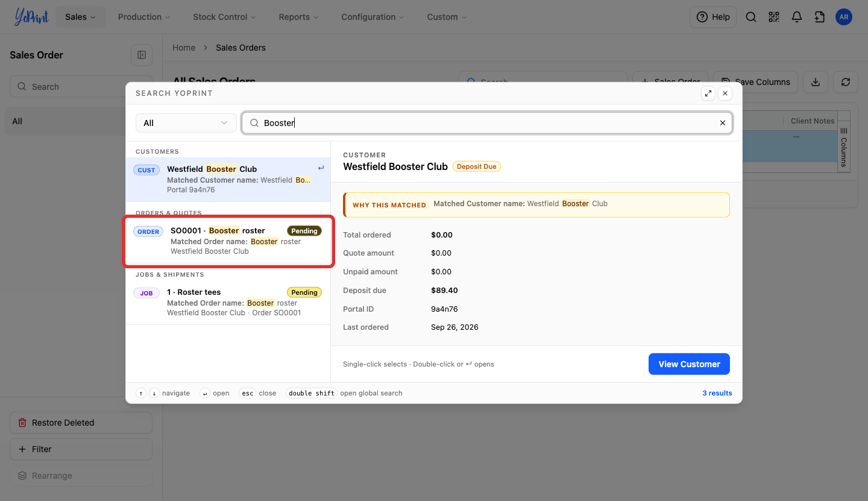Click the Deposit Due status badge

click(x=477, y=166)
